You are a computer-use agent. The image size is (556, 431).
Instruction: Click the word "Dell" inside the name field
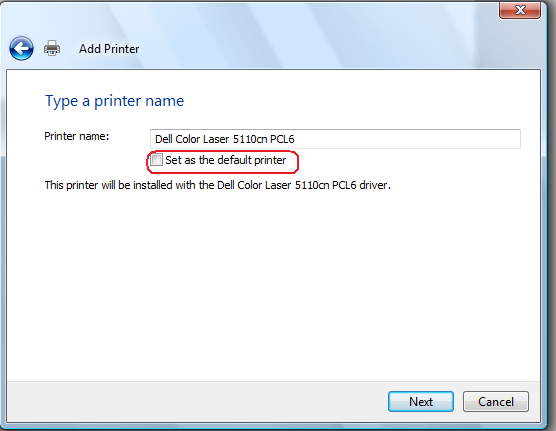(x=163, y=139)
